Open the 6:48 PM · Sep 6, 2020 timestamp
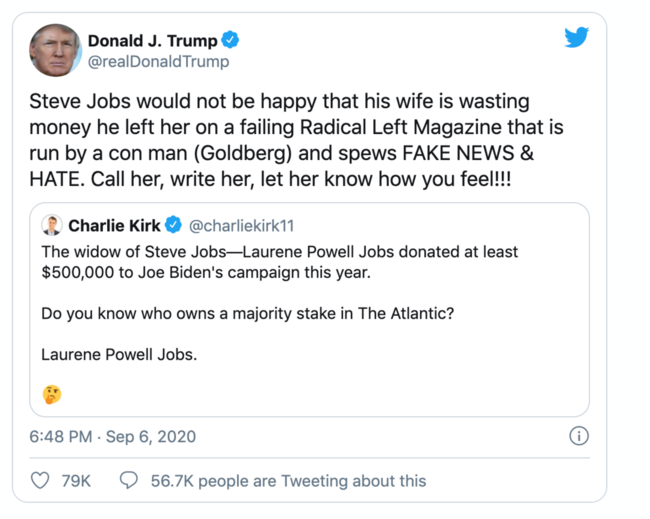650x519 pixels. 113,437
